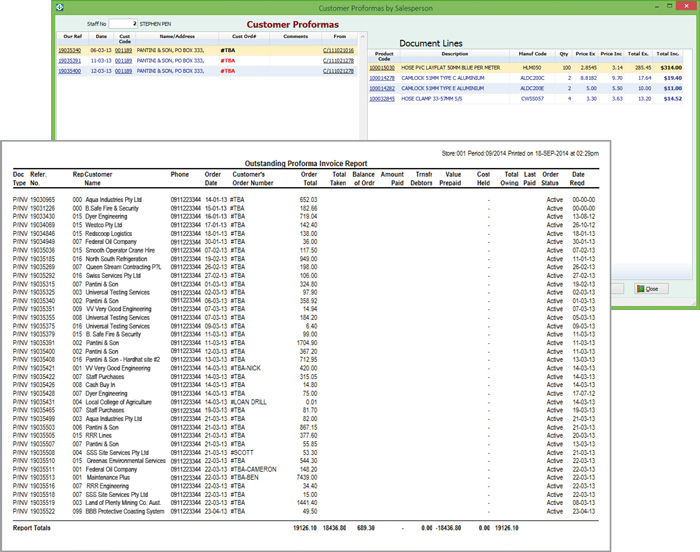700x552 pixels.
Task: Open customer code 001189 in the 06-03-13 row
Action: click(123, 50)
